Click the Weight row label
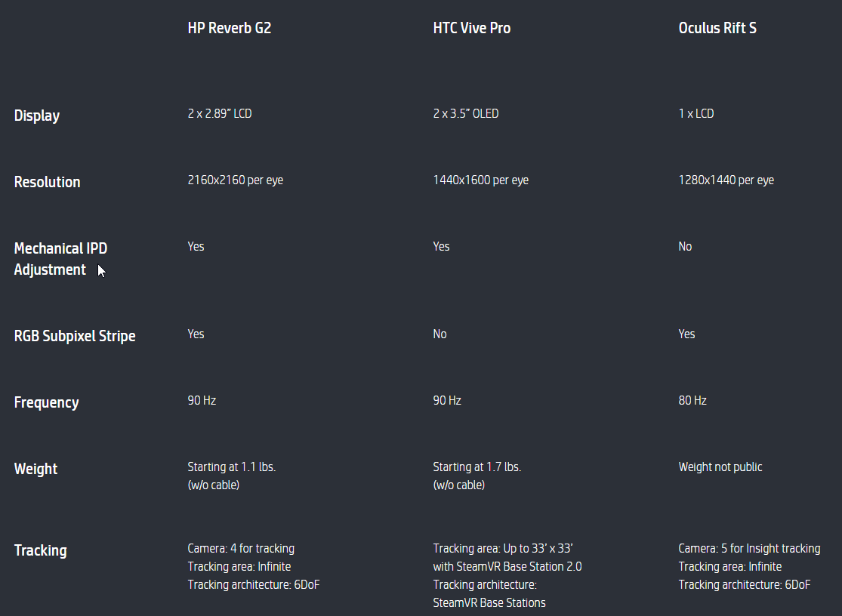This screenshot has height=616, width=842. (35, 469)
